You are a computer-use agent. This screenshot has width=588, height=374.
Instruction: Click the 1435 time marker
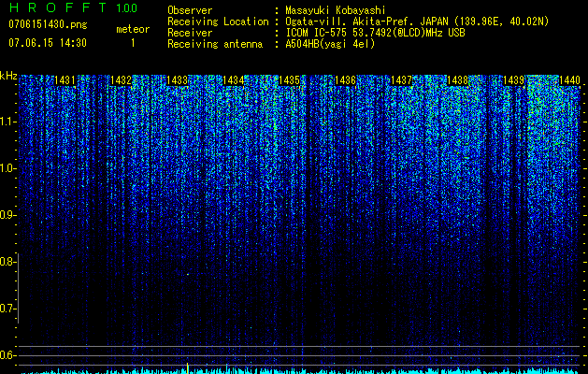290,80
